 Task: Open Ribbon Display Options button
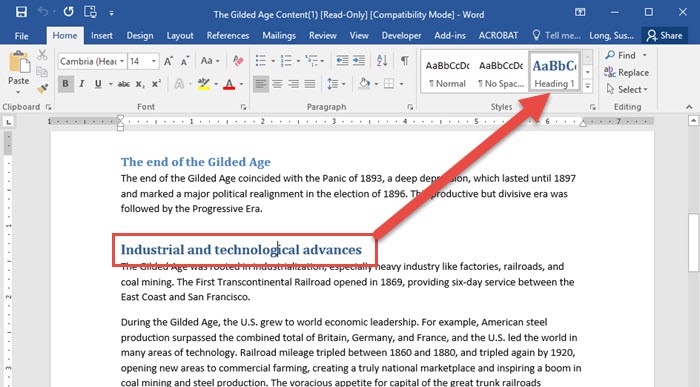580,12
